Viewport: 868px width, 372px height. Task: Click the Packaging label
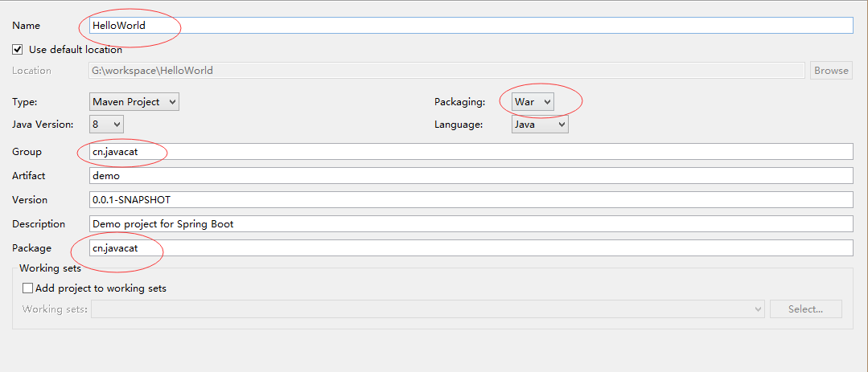pos(459,102)
